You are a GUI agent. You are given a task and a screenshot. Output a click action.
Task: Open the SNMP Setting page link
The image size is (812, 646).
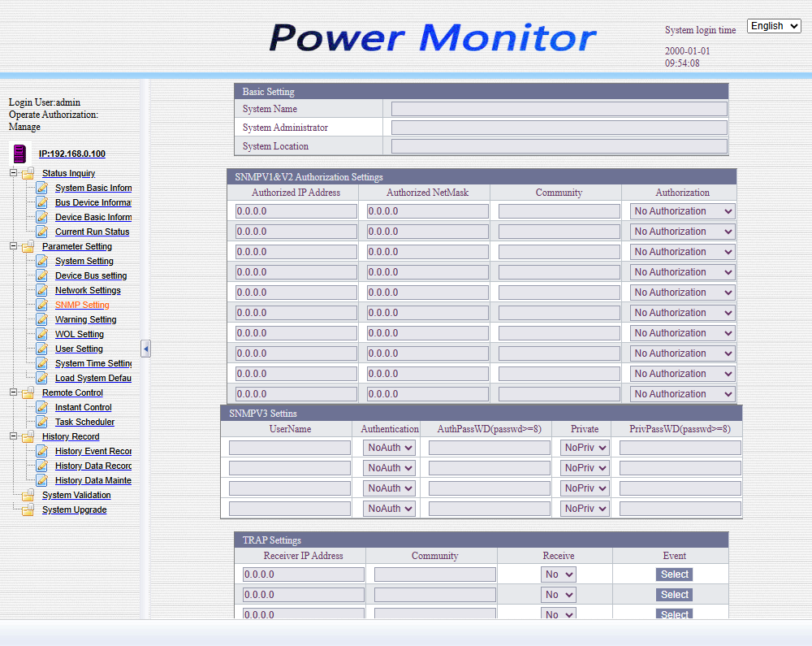[x=82, y=305]
